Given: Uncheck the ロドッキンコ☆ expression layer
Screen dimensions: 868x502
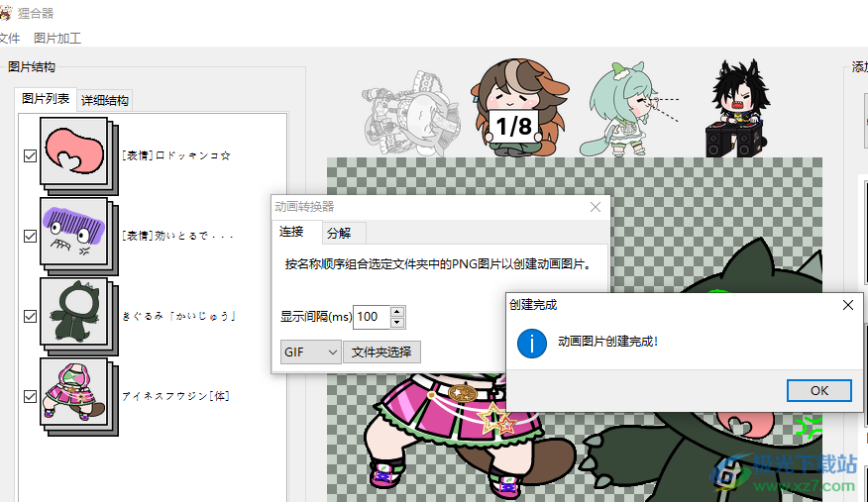Looking at the screenshot, I should [x=31, y=155].
